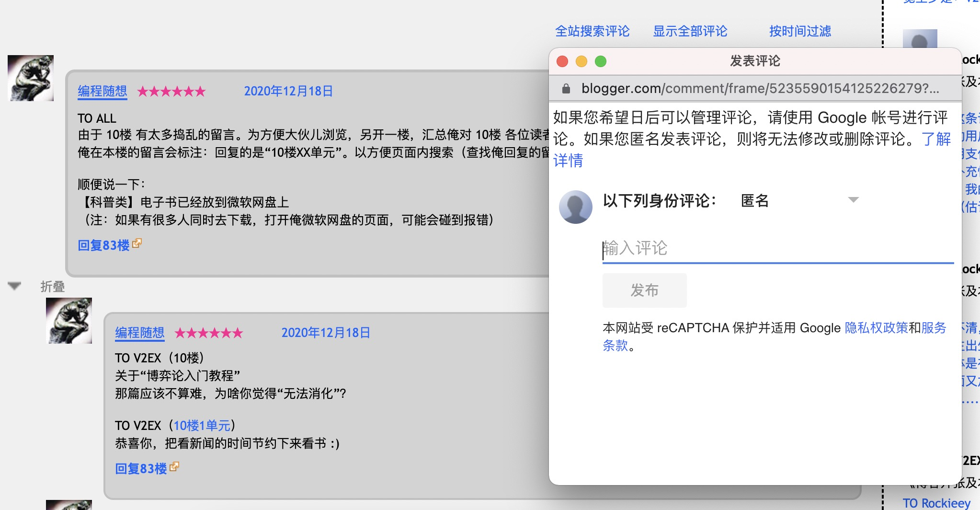The image size is (980, 510).
Task: Open the 匿名 identity dropdown
Action: coord(854,201)
